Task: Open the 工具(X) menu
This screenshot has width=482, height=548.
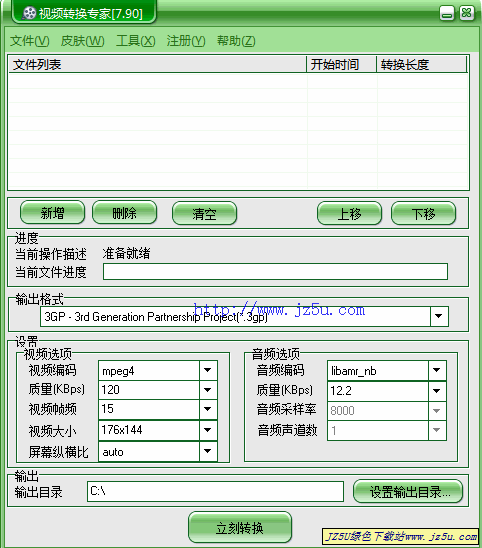Action: [x=136, y=41]
